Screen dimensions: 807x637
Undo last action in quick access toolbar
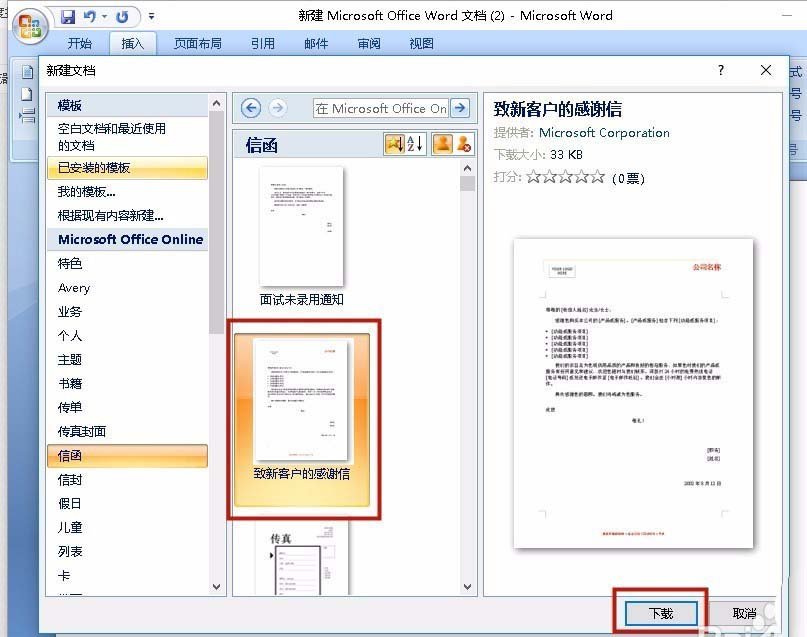coord(90,17)
